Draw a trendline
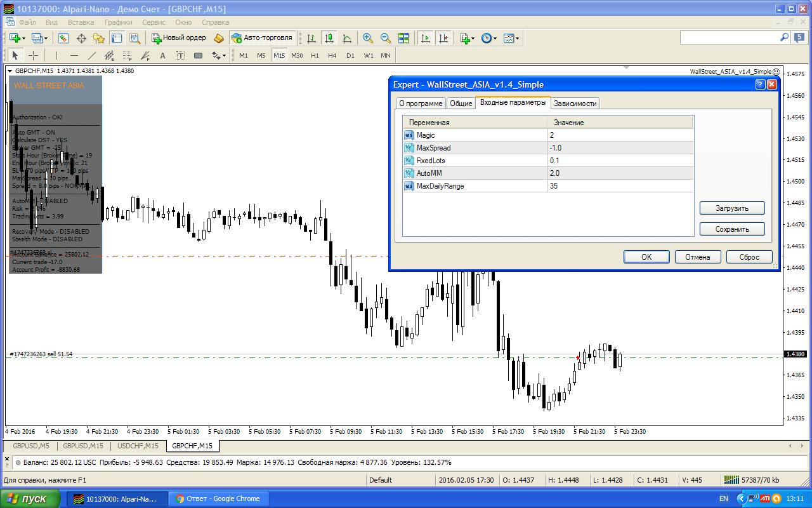This screenshot has height=508, width=812. [x=91, y=55]
